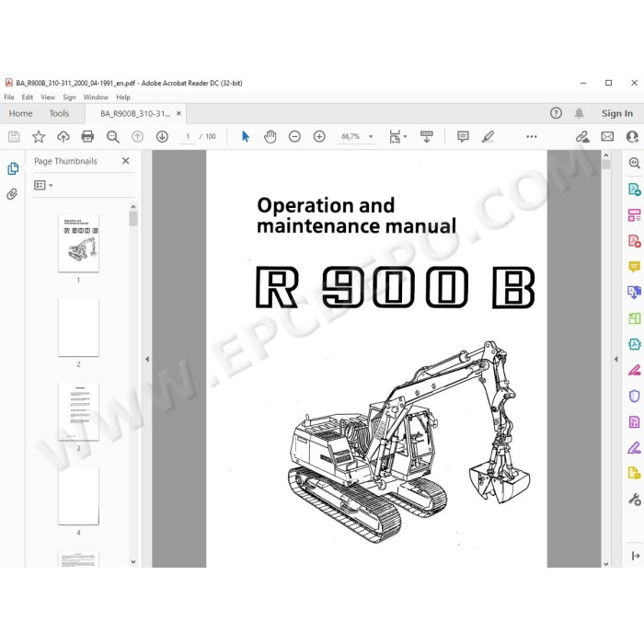Image resolution: width=644 pixels, height=644 pixels.
Task: Open the Edit menu
Action: click(27, 98)
